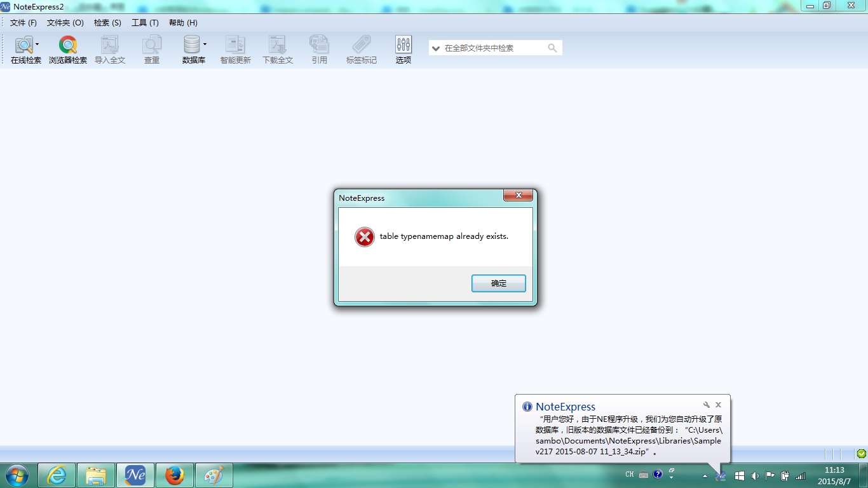This screenshot has width=868, height=488.
Task: Switch to NoteExpress taskbar button
Action: click(x=135, y=475)
